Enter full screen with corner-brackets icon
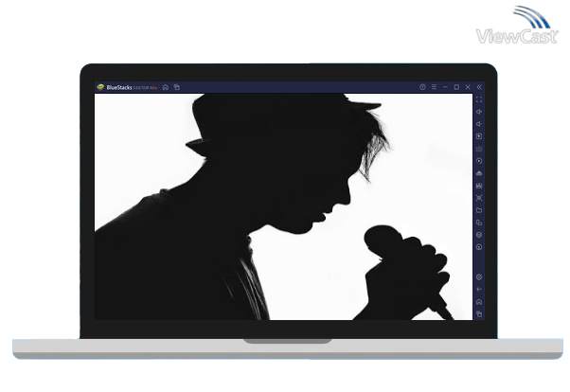Image resolution: width=570 pixels, height=392 pixels. point(479,99)
